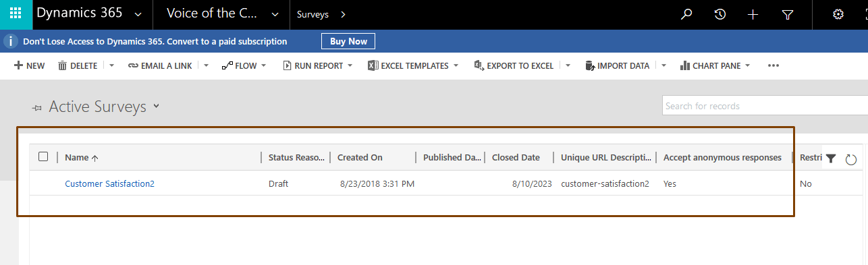Click the info icon on subscription banner
The width and height of the screenshot is (868, 265).
click(x=10, y=41)
